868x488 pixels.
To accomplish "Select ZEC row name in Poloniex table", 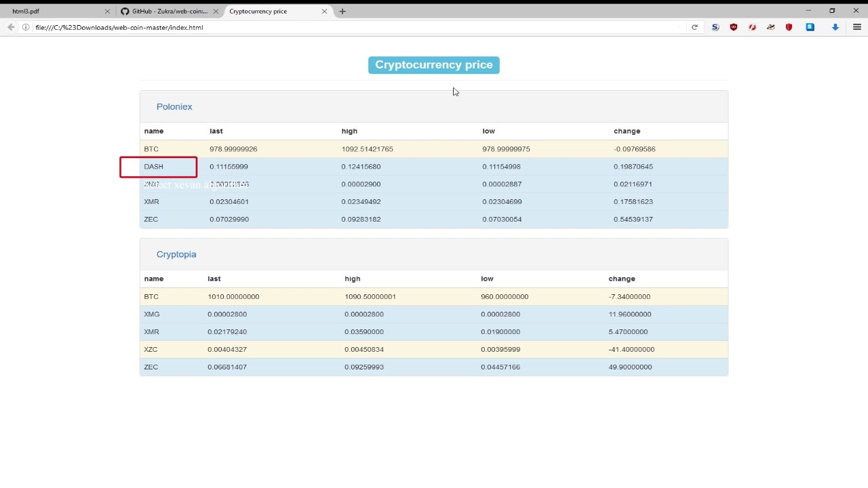I will 151,220.
